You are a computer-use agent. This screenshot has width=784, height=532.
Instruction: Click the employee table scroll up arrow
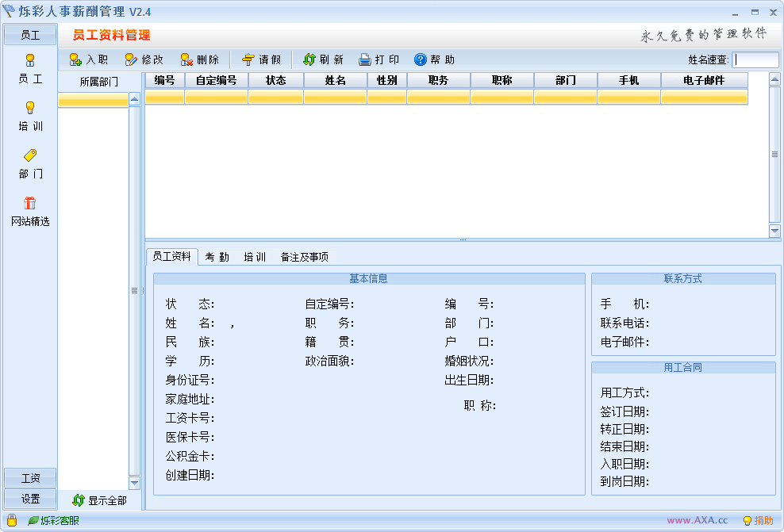774,79
